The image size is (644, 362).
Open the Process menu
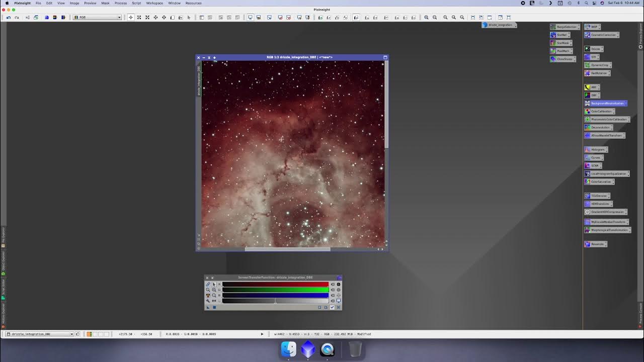[x=121, y=3]
